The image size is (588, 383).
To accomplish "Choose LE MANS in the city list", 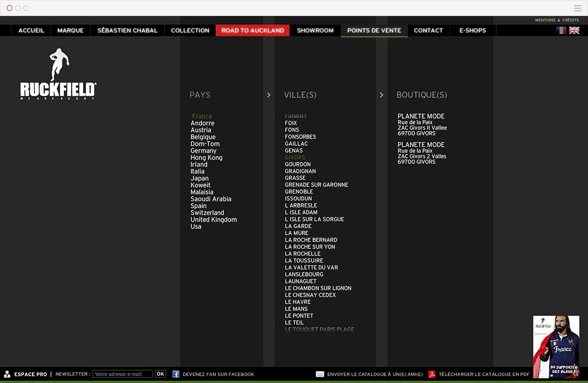I will [x=296, y=309].
